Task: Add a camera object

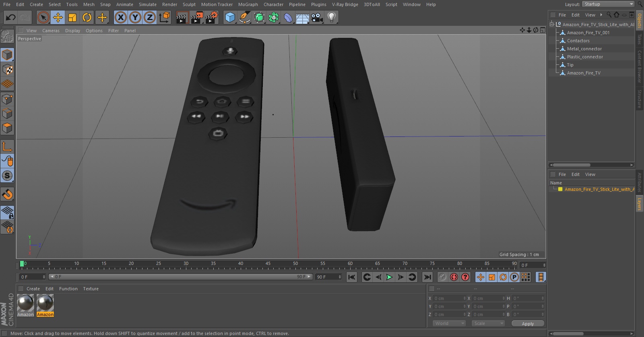Action: [x=317, y=17]
